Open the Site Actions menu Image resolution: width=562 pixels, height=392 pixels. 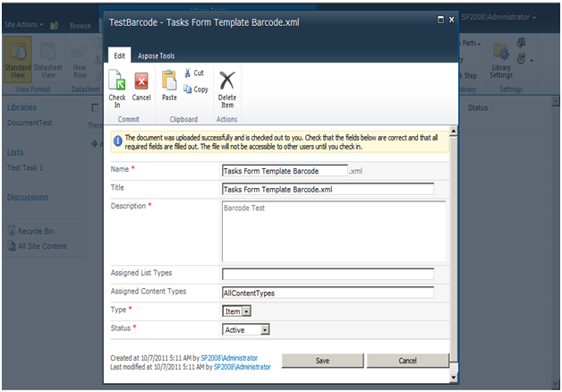point(23,25)
